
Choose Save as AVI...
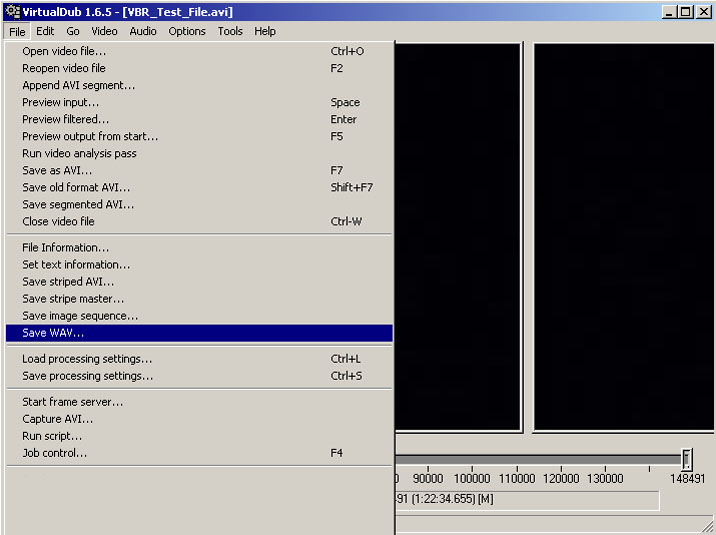(x=199, y=170)
